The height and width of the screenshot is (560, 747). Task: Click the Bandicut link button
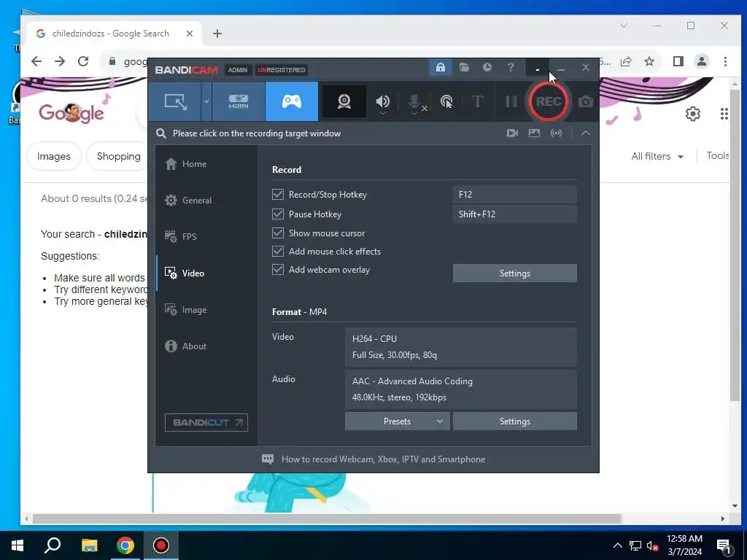[206, 422]
